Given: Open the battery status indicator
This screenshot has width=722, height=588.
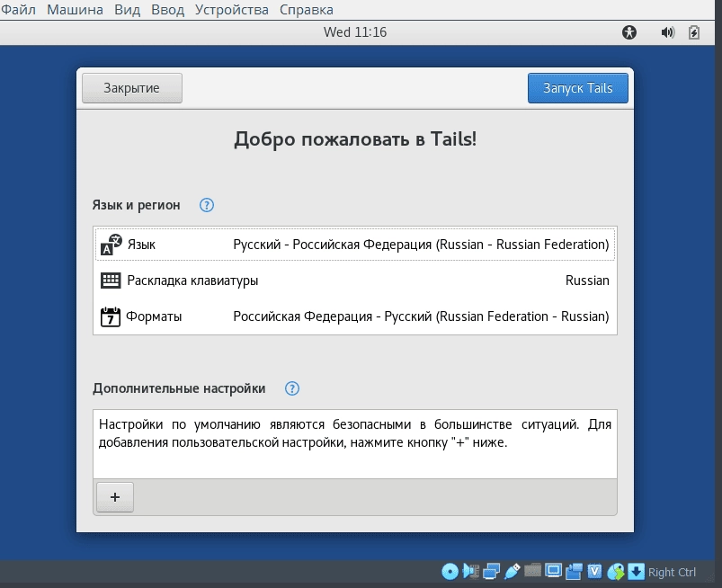Looking at the screenshot, I should (x=694, y=32).
